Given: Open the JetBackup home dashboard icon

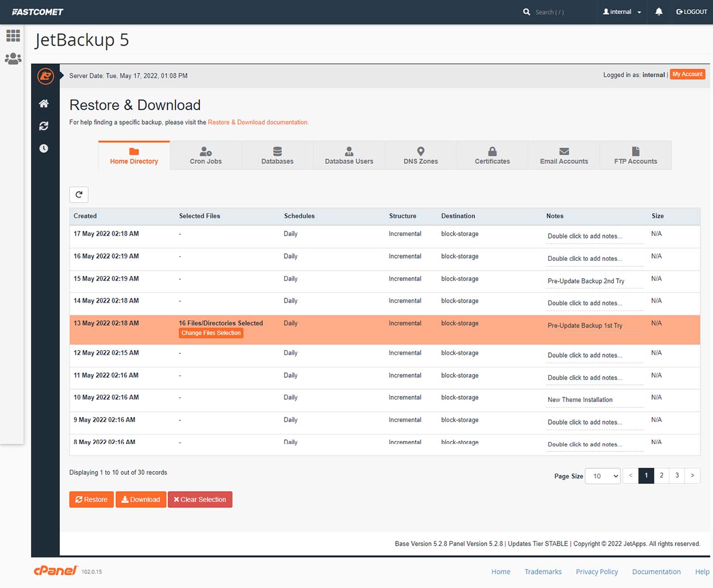Looking at the screenshot, I should [x=44, y=103].
